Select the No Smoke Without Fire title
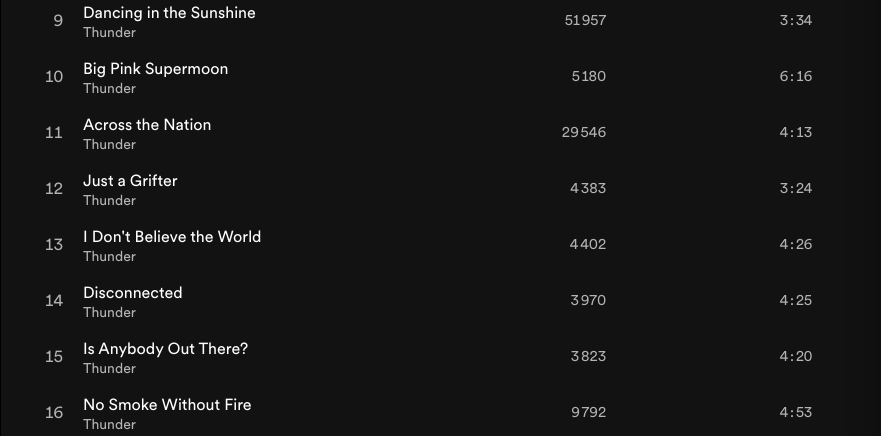This screenshot has width=881, height=436. (167, 405)
